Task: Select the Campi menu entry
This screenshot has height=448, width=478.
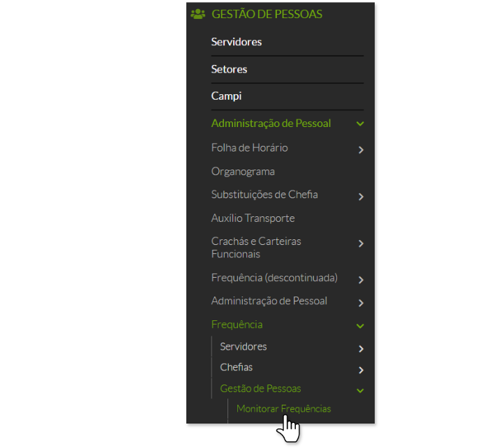Action: pyautogui.click(x=226, y=96)
